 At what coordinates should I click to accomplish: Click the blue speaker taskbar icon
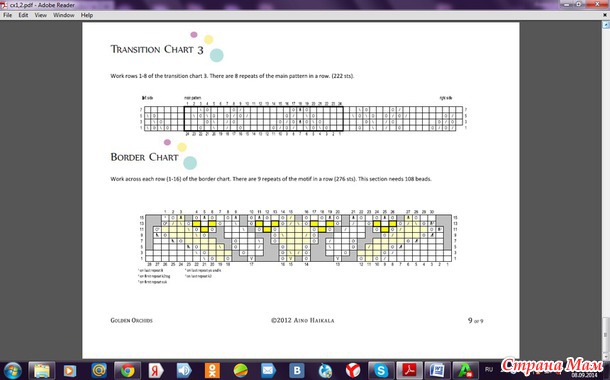[x=184, y=371]
